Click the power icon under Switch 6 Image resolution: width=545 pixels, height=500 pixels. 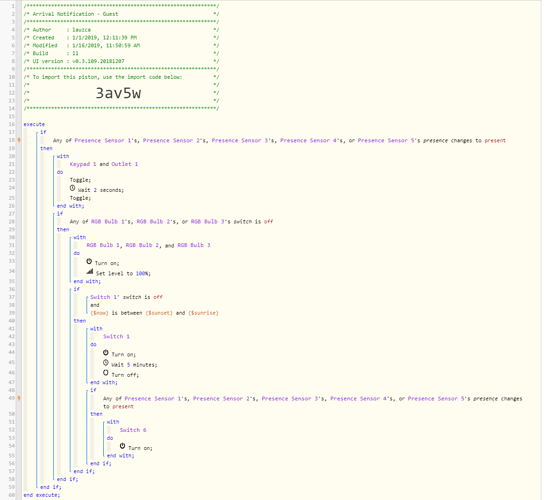[122, 446]
